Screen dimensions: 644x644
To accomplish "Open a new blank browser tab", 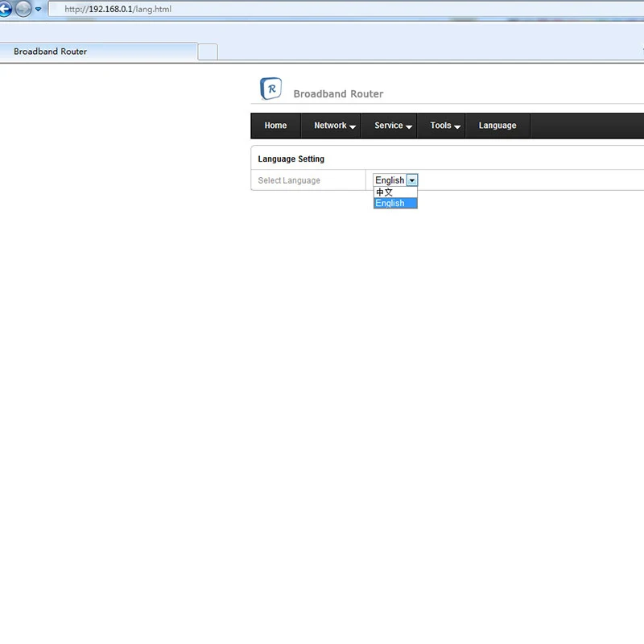I will coord(208,52).
